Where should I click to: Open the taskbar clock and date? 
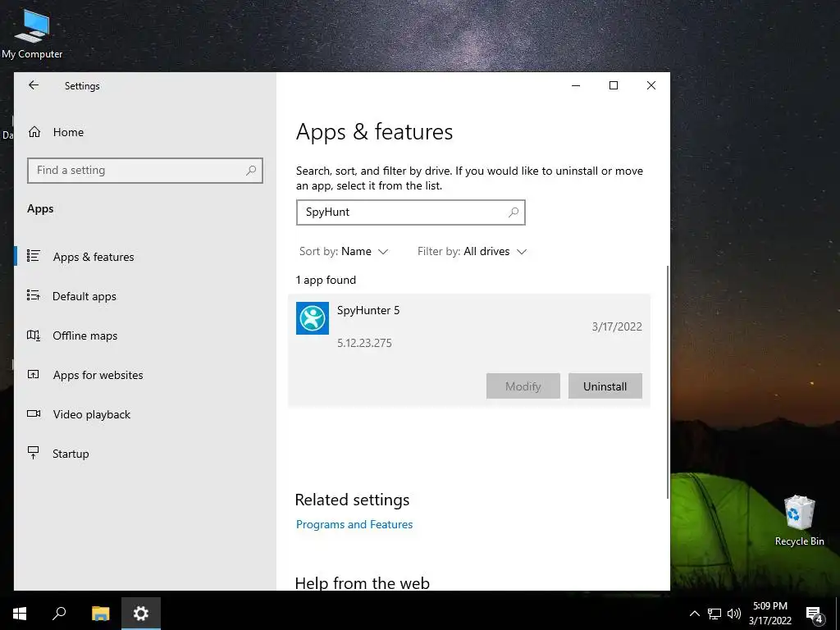[769, 614]
